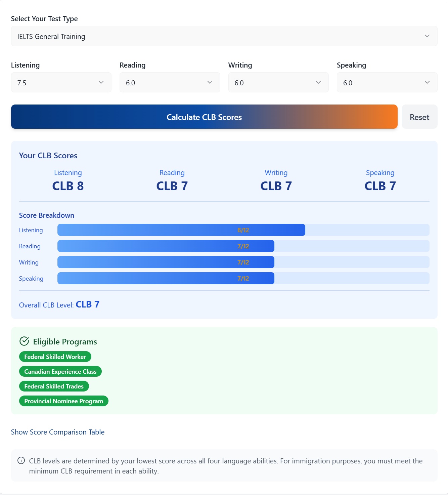This screenshot has height=495, width=448.
Task: Click the Provincial Nominee Program badge
Action: 63,401
